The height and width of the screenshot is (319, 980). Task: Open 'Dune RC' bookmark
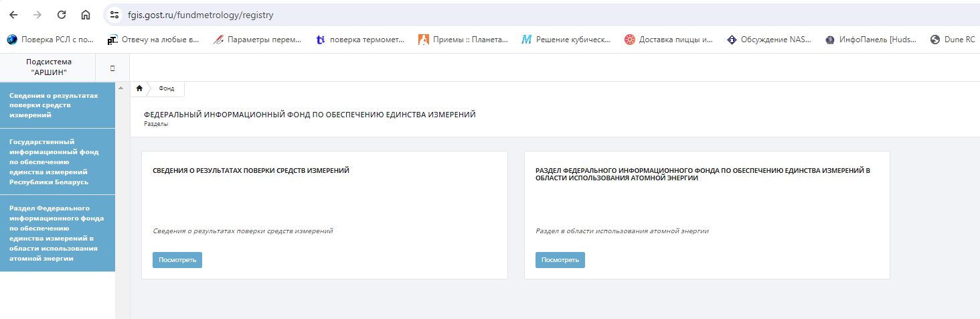tap(953, 40)
